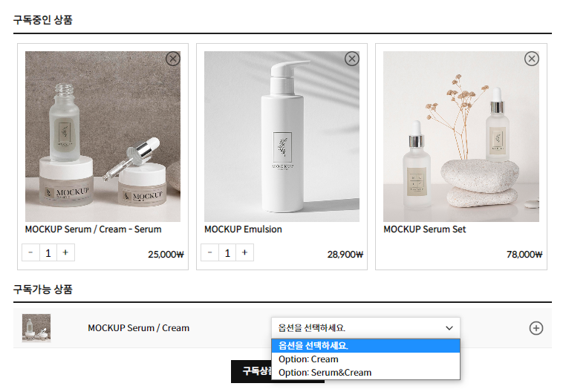Remove MOCKUP Serum Set using its X icon
The image size is (566, 392).
(531, 59)
